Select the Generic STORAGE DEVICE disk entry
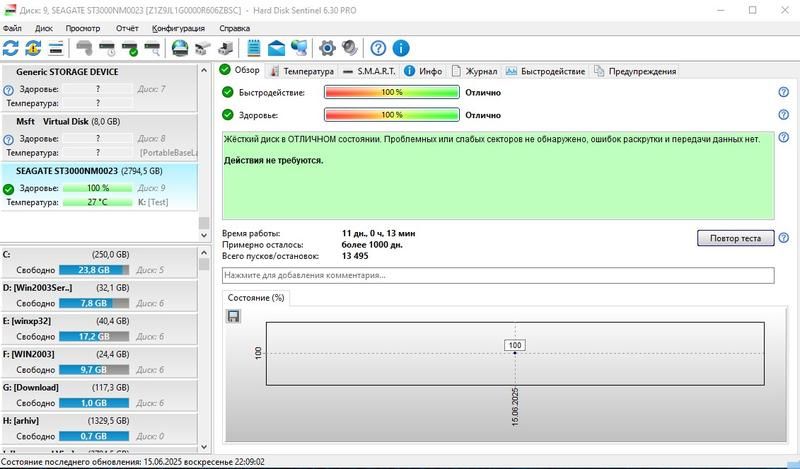 [98, 88]
